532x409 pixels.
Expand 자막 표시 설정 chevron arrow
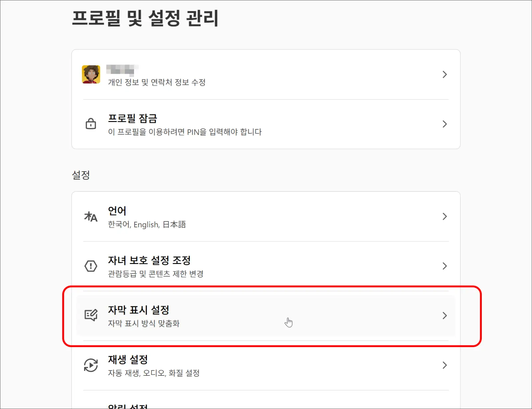tap(445, 316)
